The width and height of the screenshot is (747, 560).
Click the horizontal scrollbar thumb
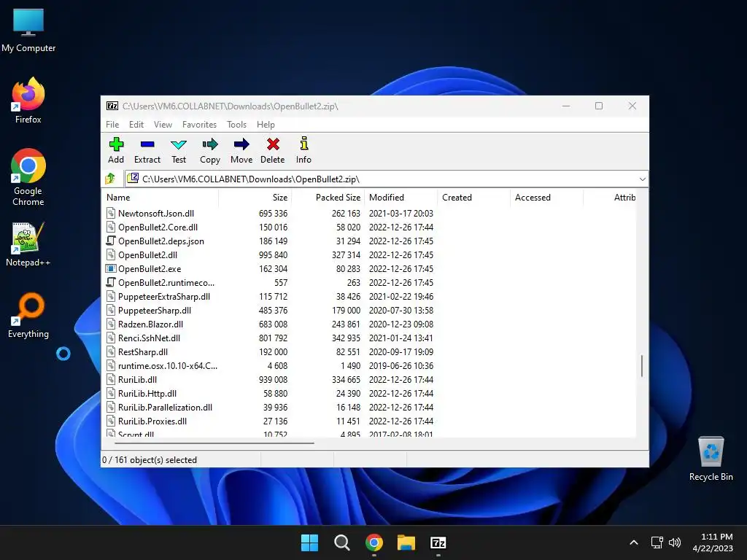point(214,443)
